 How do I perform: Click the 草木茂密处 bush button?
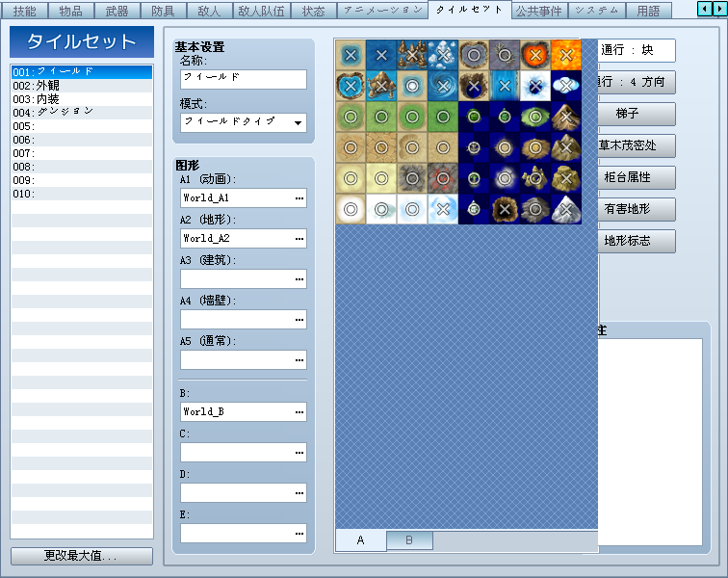pyautogui.click(x=637, y=145)
